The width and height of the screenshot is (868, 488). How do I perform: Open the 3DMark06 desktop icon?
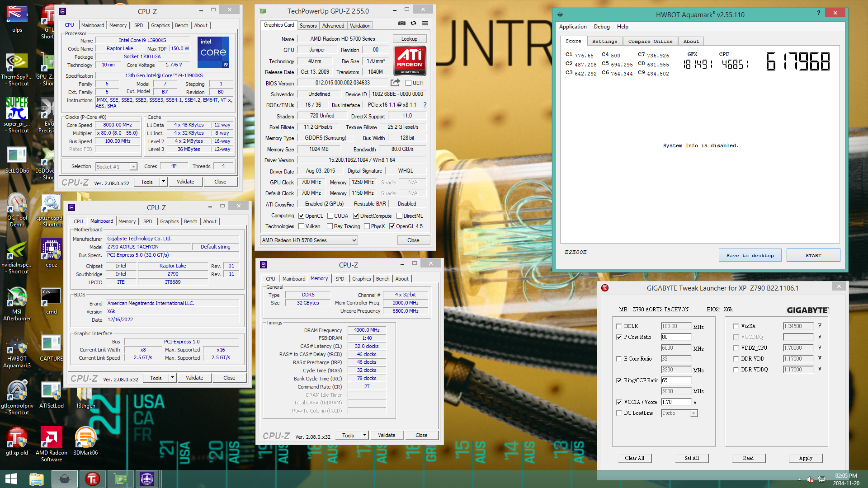pyautogui.click(x=85, y=441)
